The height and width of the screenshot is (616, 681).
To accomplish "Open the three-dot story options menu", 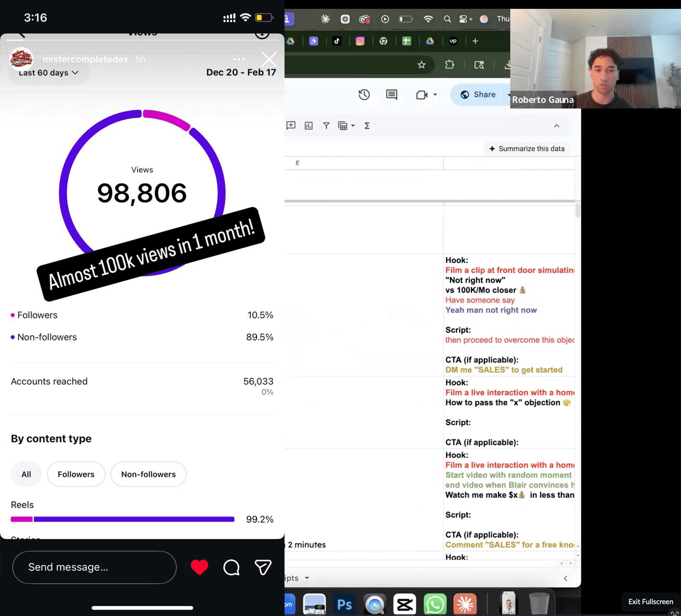I will click(239, 59).
